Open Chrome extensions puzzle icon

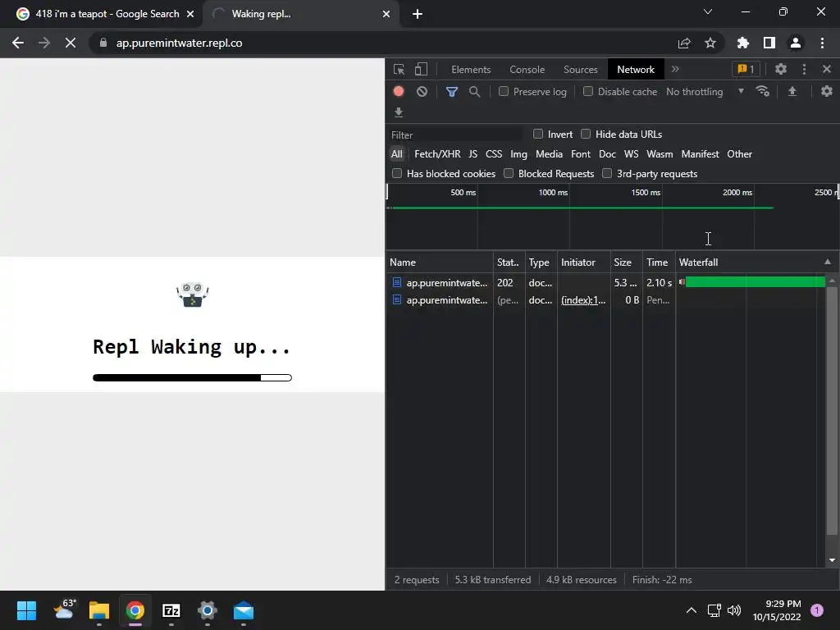coord(742,43)
